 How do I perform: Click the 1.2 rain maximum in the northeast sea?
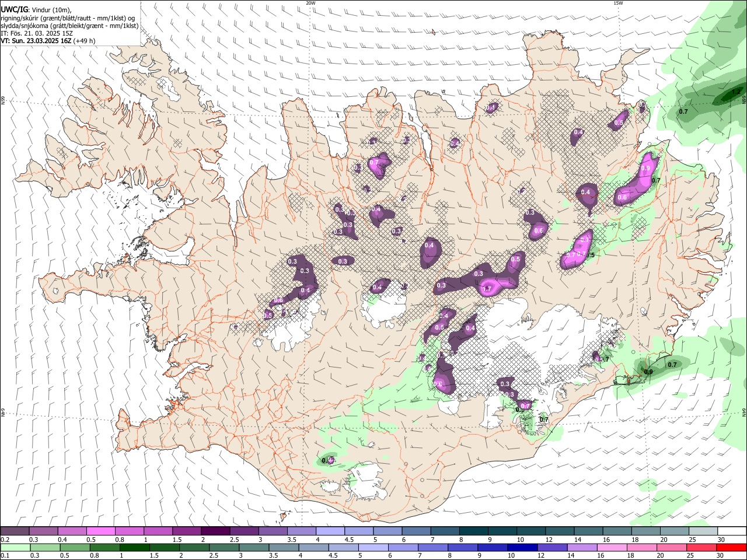point(736,92)
